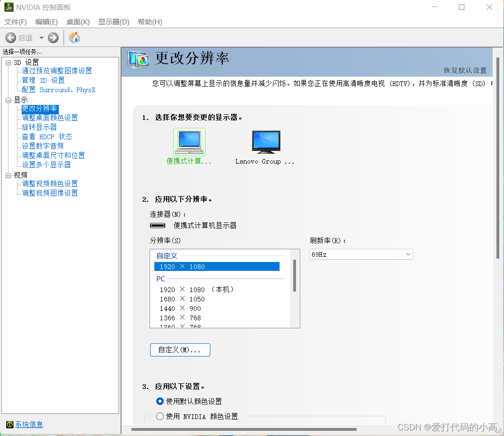Select custom 1920 × 1080 resolution
This screenshot has width=504, height=436.
[x=217, y=267]
